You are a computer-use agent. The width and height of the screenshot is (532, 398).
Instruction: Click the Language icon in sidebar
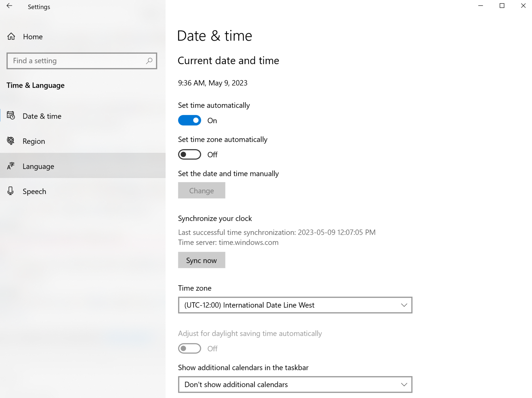tap(10, 166)
